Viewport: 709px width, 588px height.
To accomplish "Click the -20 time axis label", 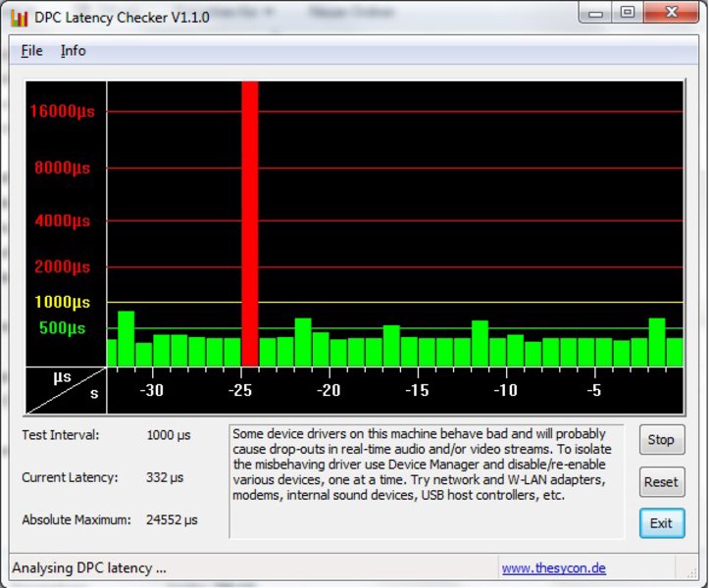I will 329,390.
